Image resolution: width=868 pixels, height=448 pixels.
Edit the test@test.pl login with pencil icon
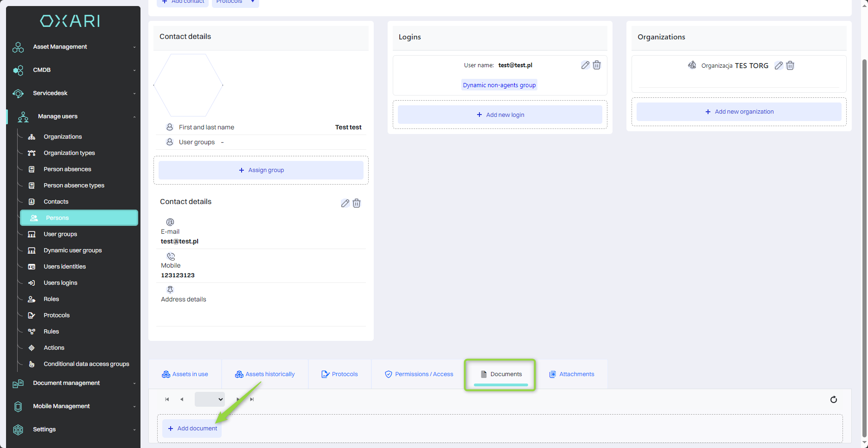pos(585,65)
